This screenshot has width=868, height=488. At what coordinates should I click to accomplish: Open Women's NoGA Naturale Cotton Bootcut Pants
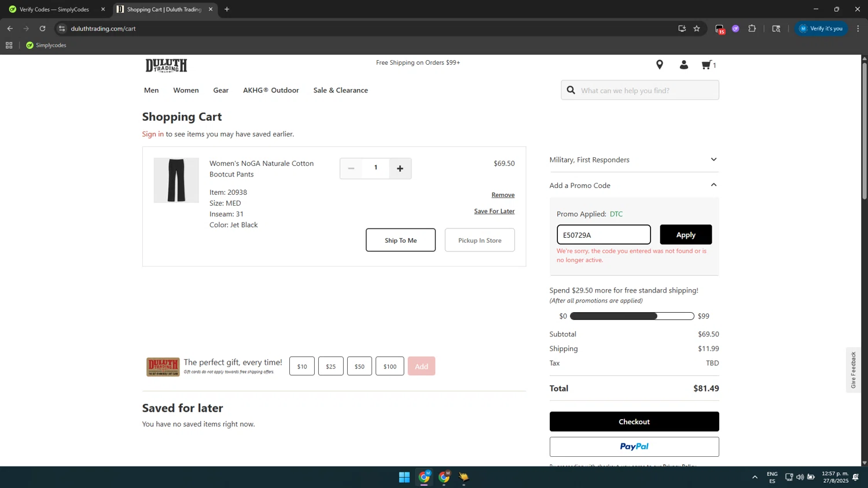click(x=262, y=169)
